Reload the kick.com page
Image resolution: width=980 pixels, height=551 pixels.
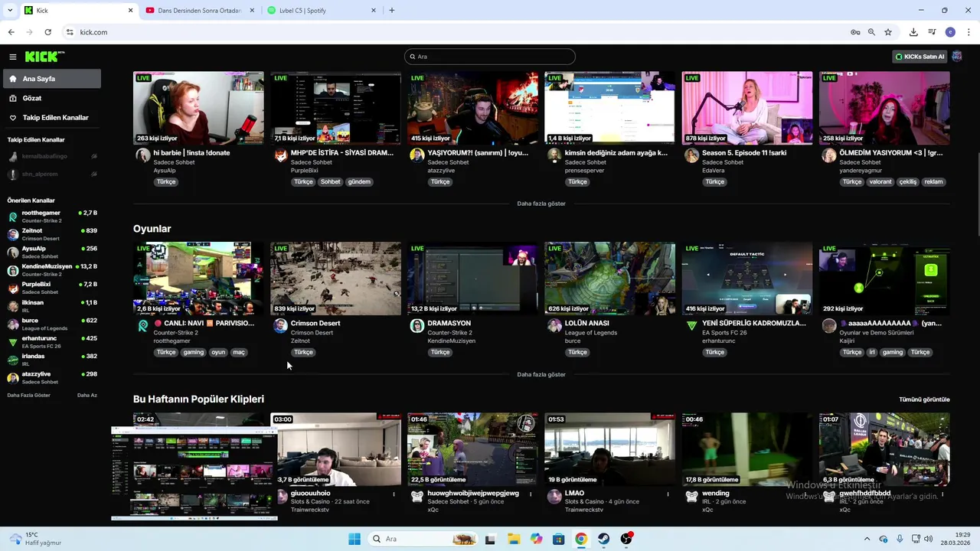48,32
